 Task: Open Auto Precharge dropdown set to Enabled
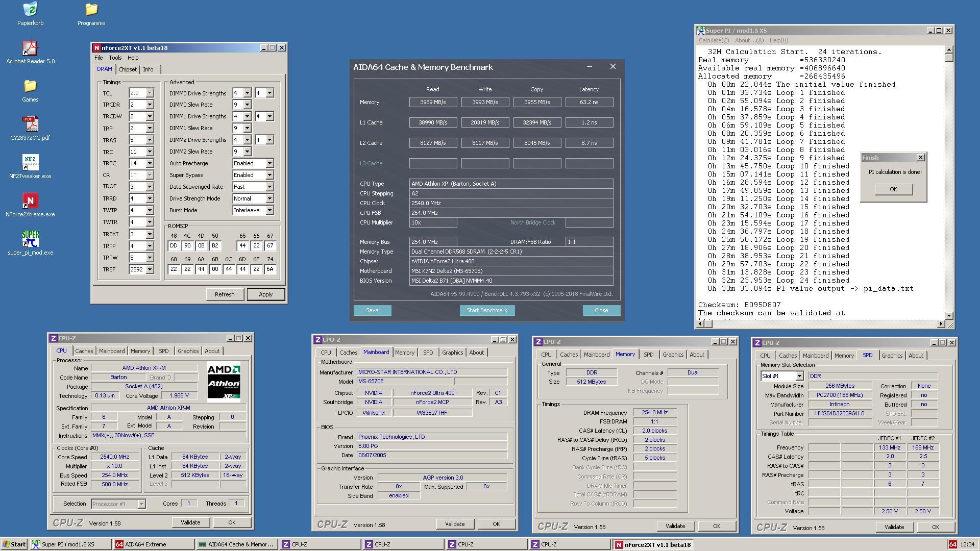269,163
